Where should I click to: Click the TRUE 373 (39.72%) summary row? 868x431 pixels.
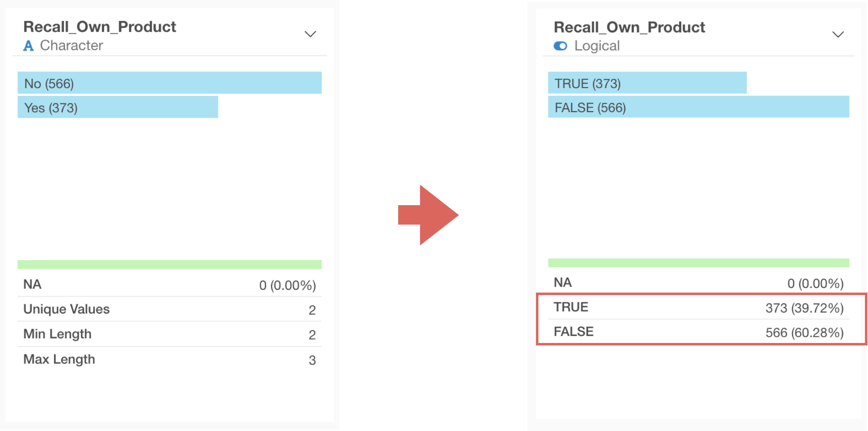(x=699, y=307)
